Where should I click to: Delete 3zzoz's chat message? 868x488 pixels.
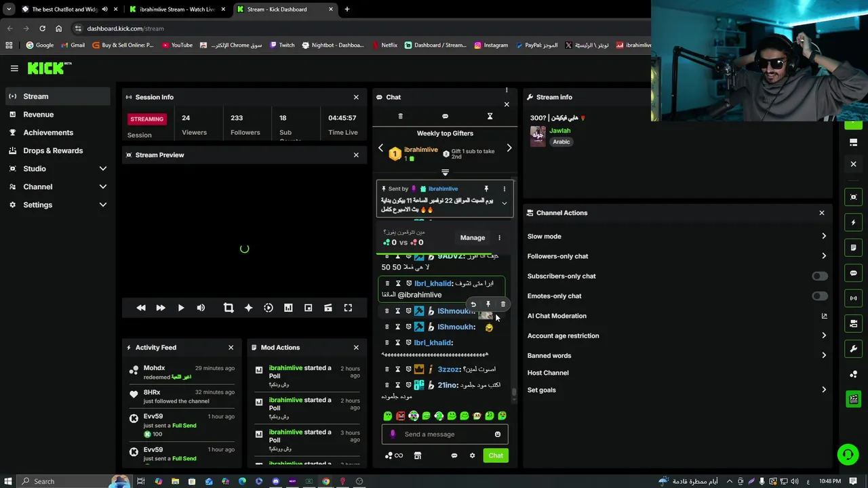tap(387, 369)
